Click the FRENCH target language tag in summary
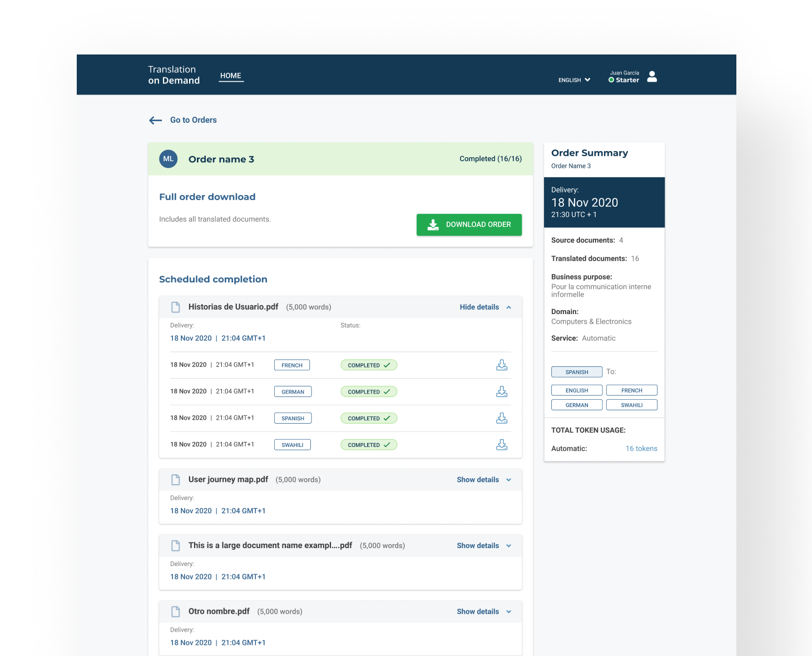 pos(632,390)
